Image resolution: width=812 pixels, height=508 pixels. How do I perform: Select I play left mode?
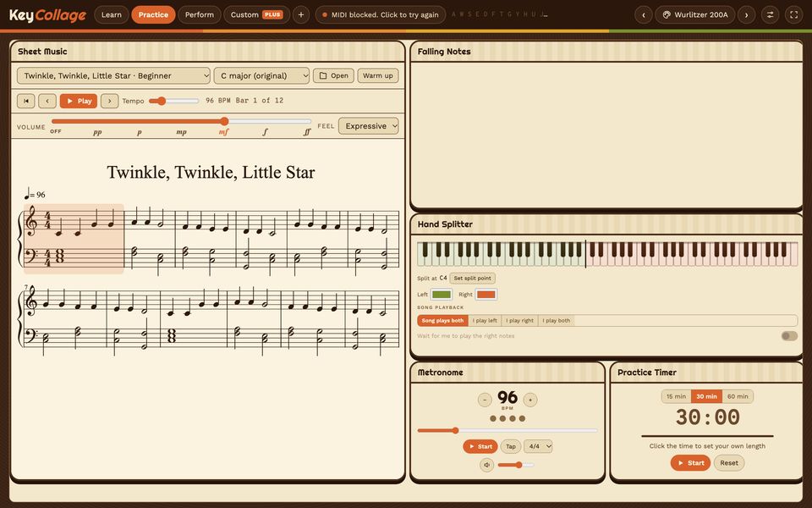point(484,321)
